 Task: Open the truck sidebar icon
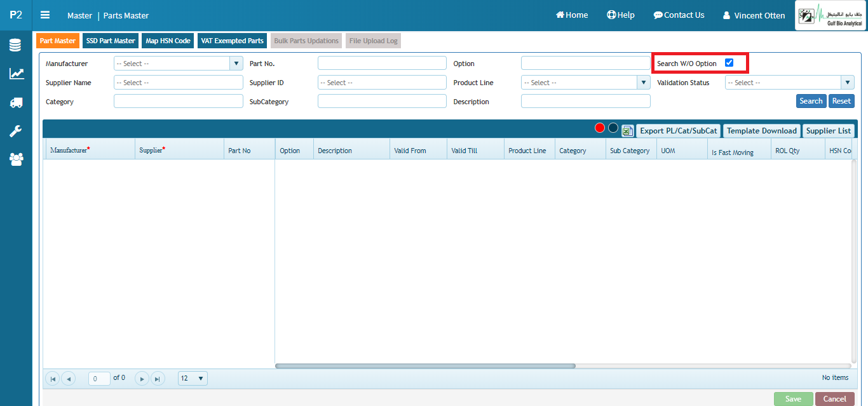[x=16, y=102]
